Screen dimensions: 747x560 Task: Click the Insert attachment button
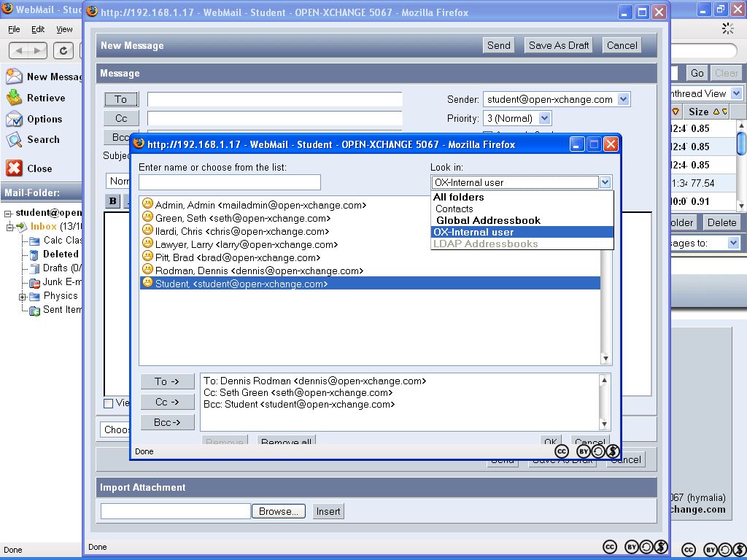click(x=328, y=511)
